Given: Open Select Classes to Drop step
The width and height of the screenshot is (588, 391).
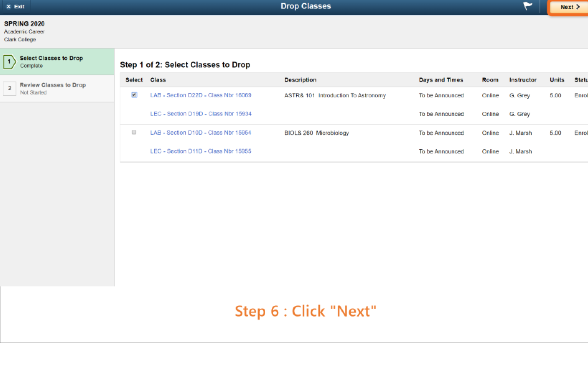Looking at the screenshot, I should click(51, 59).
